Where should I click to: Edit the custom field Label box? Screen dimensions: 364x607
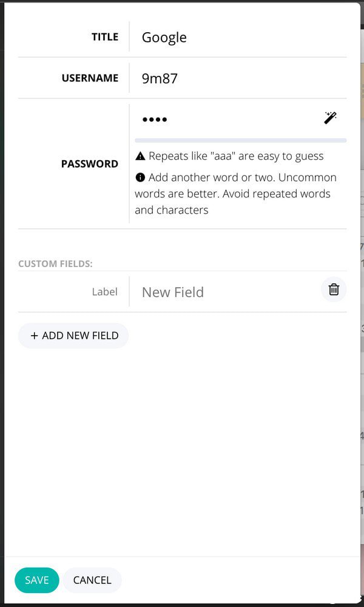click(x=104, y=292)
